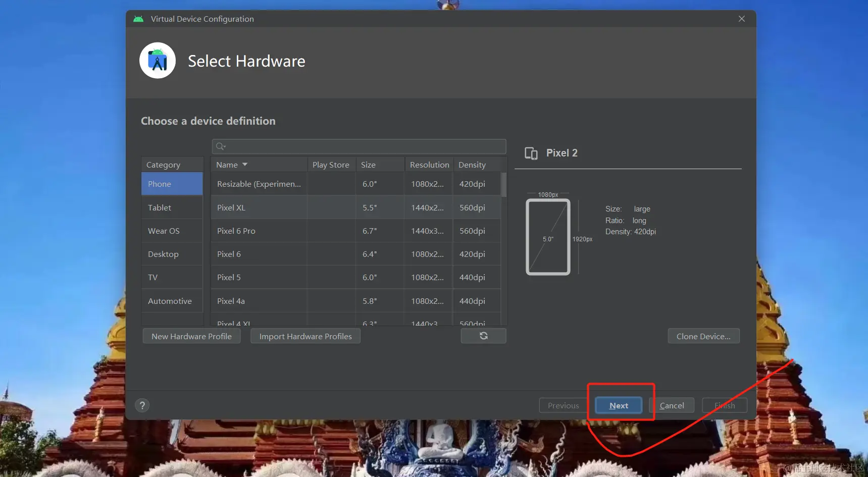
Task: Click the Resolution column header
Action: 429,165
